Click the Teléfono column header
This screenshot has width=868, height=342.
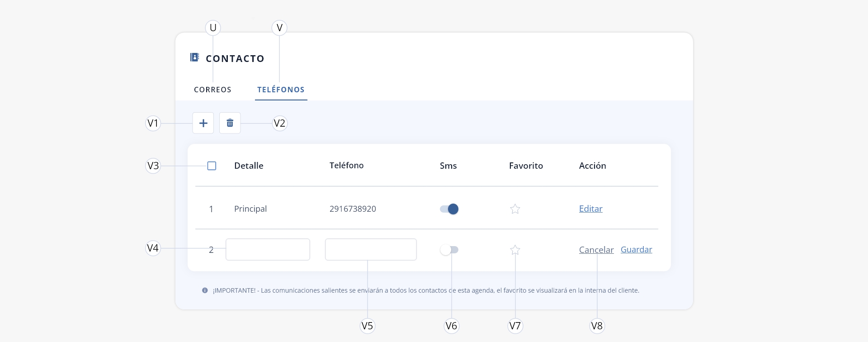click(346, 165)
